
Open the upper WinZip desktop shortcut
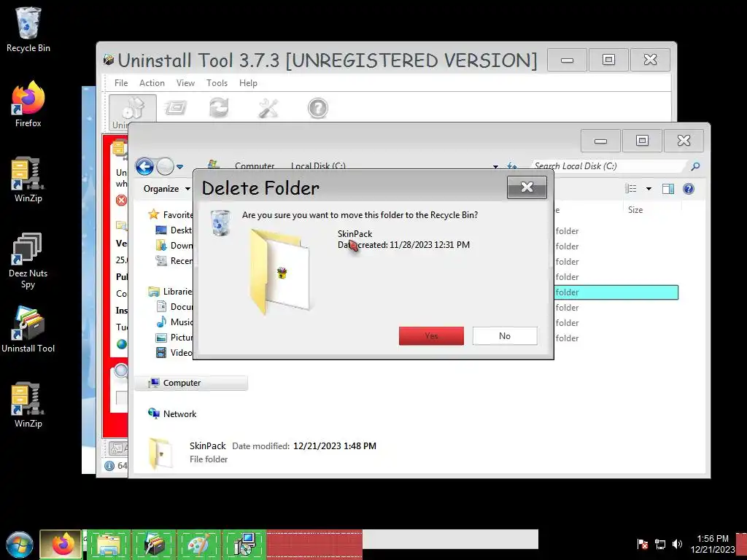coord(28,179)
